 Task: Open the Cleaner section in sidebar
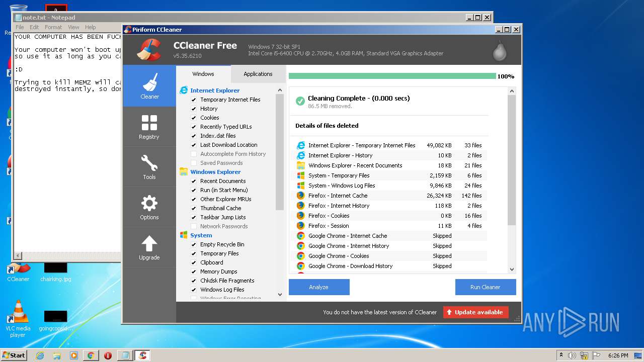(x=149, y=85)
